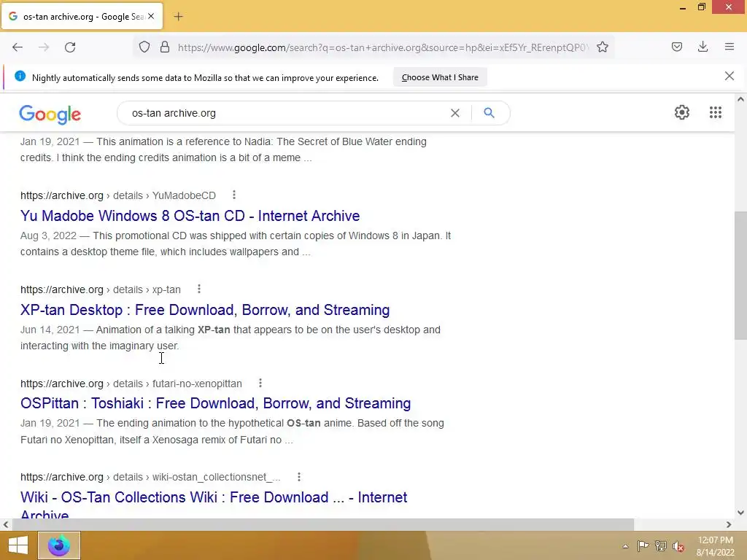
Task: View site security padlock info
Action: (x=165, y=47)
